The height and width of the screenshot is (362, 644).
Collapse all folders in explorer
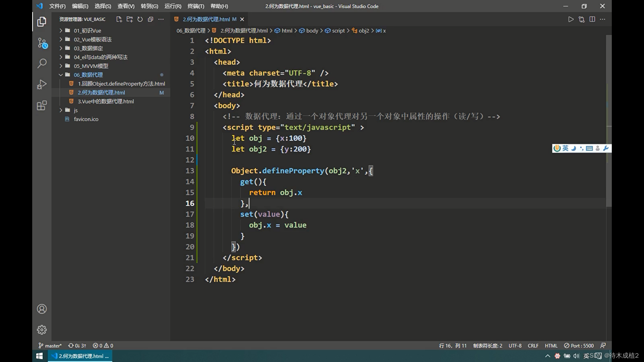150,19
